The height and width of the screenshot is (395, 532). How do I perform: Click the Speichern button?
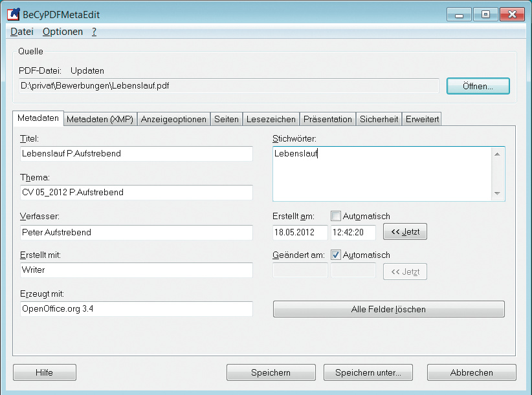coord(271,372)
